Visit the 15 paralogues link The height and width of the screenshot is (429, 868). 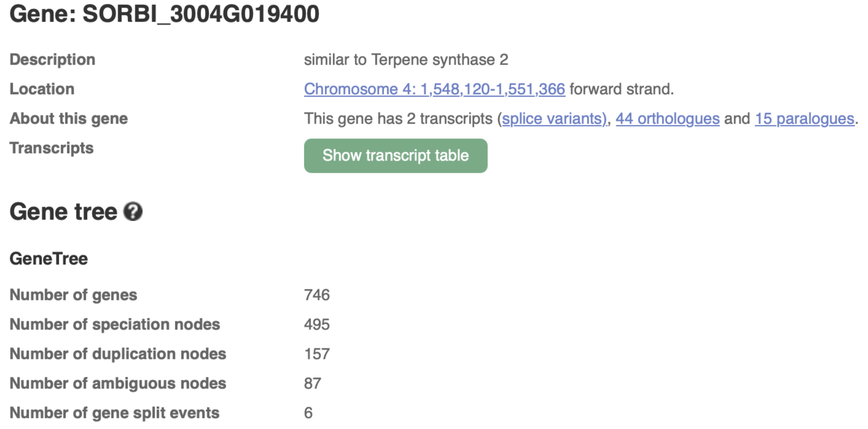805,119
